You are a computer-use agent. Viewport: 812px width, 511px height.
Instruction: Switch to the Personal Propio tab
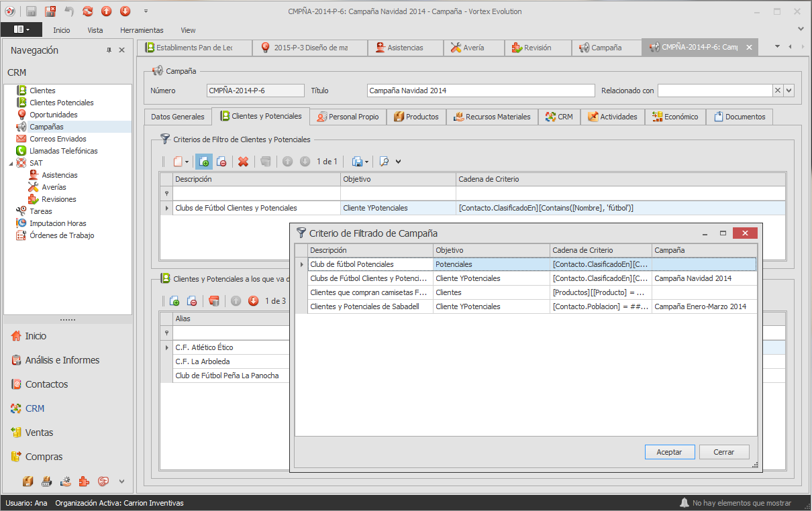click(x=348, y=117)
